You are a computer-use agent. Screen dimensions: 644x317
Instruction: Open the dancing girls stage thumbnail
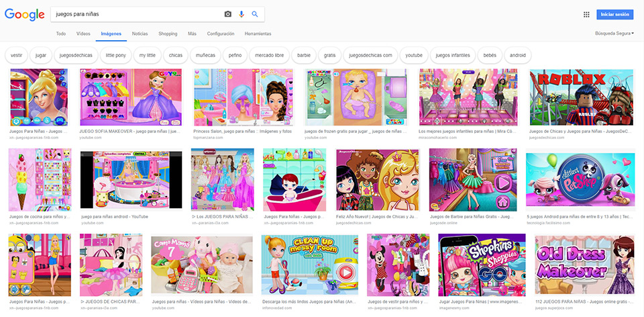pos(469,97)
